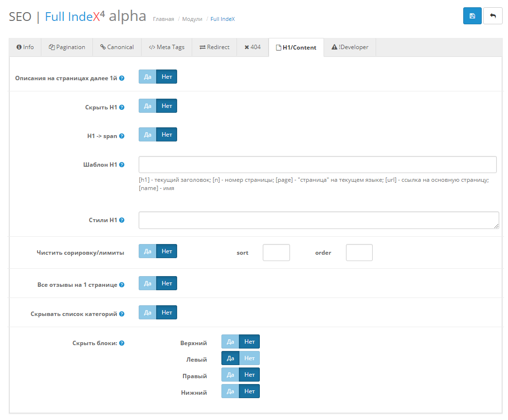Viewport: 508px width, 420px height.
Task: Open the Модули breadcrumb link
Action: coord(192,19)
